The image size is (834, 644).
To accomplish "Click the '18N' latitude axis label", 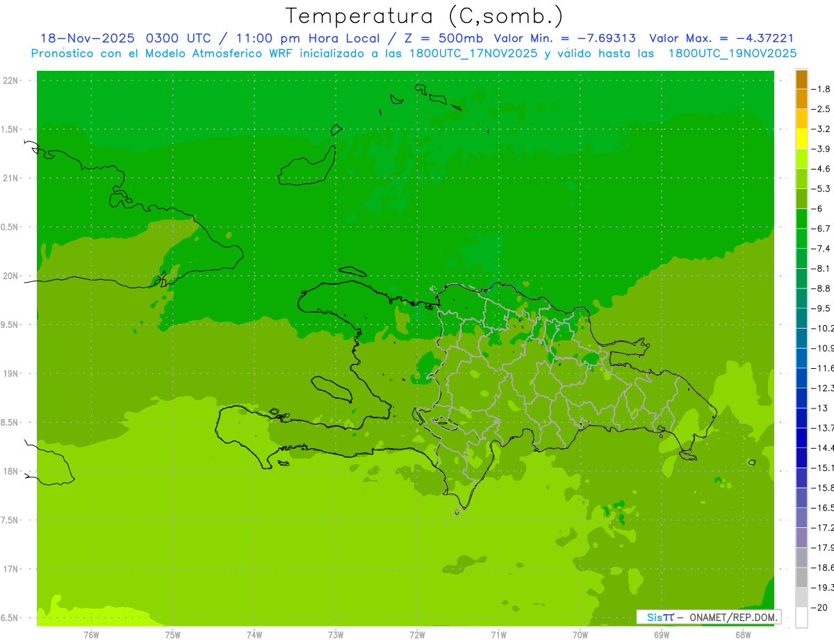I will tap(12, 472).
